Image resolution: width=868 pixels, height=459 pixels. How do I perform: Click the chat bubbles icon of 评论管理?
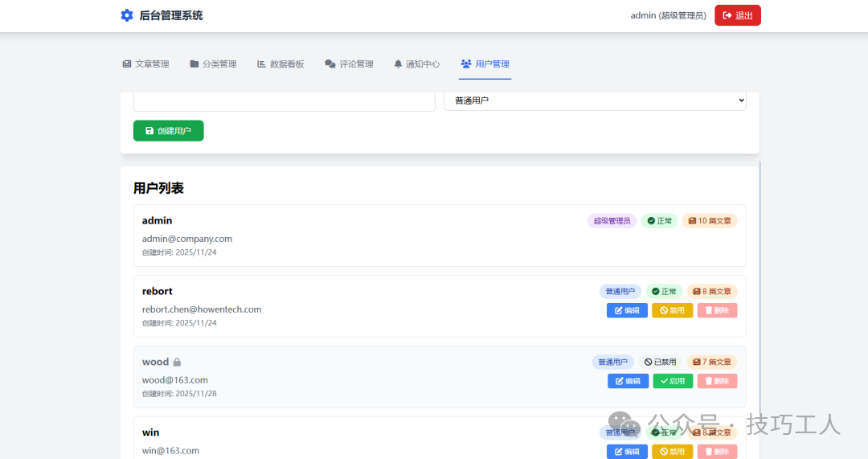click(x=330, y=64)
